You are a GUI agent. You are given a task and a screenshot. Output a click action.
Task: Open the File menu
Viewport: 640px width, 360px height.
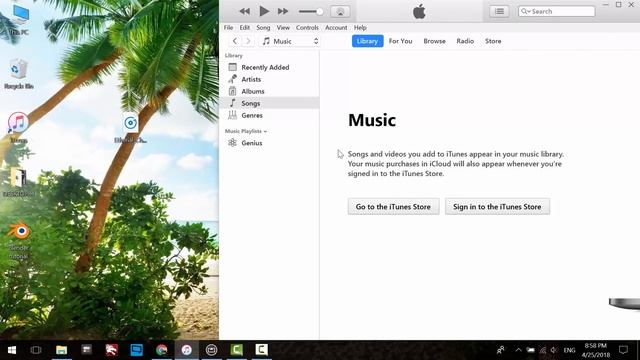(x=229, y=28)
